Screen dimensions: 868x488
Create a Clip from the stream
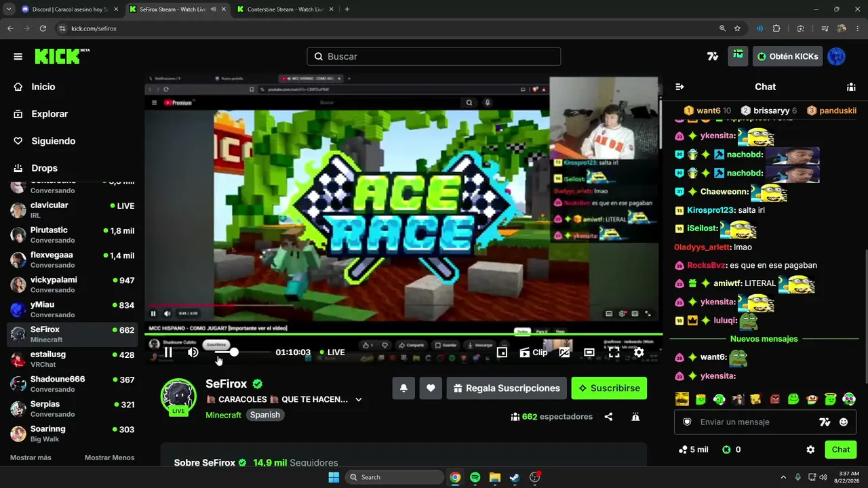[534, 352]
